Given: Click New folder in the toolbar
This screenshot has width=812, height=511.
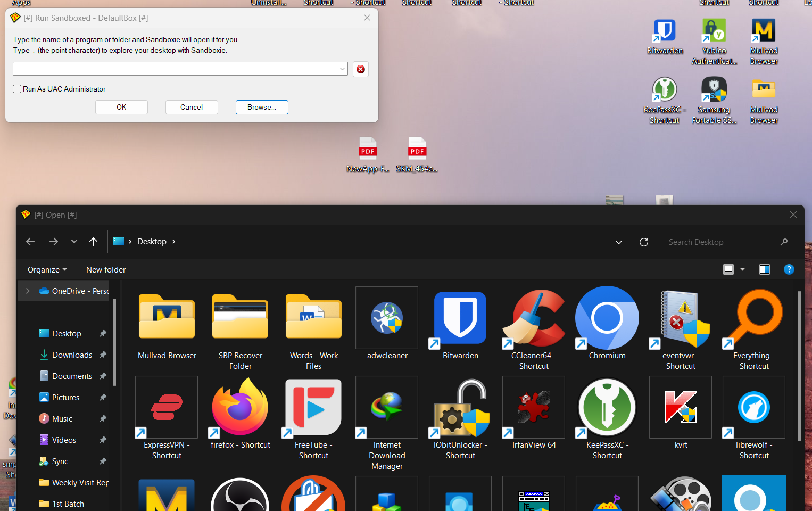Looking at the screenshot, I should click(x=106, y=270).
